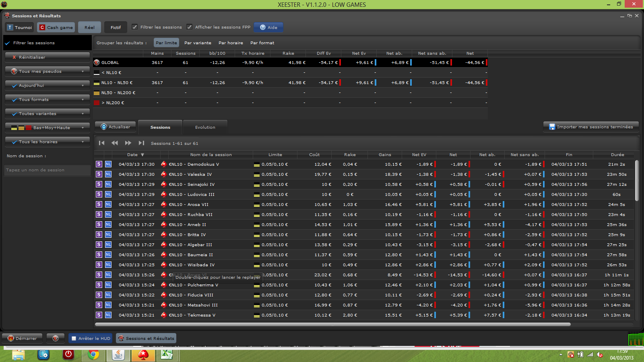This screenshot has height=362, width=644.
Task: Click the Net column header in sessions
Action: point(453,154)
